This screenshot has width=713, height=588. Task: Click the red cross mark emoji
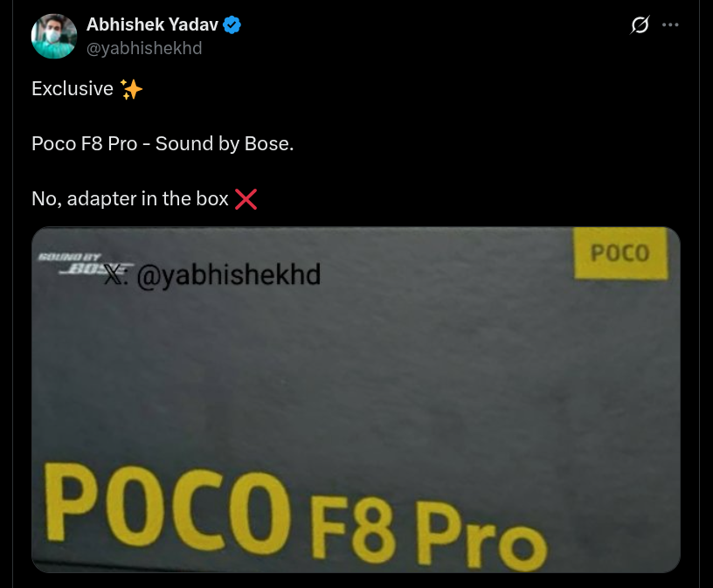click(246, 199)
